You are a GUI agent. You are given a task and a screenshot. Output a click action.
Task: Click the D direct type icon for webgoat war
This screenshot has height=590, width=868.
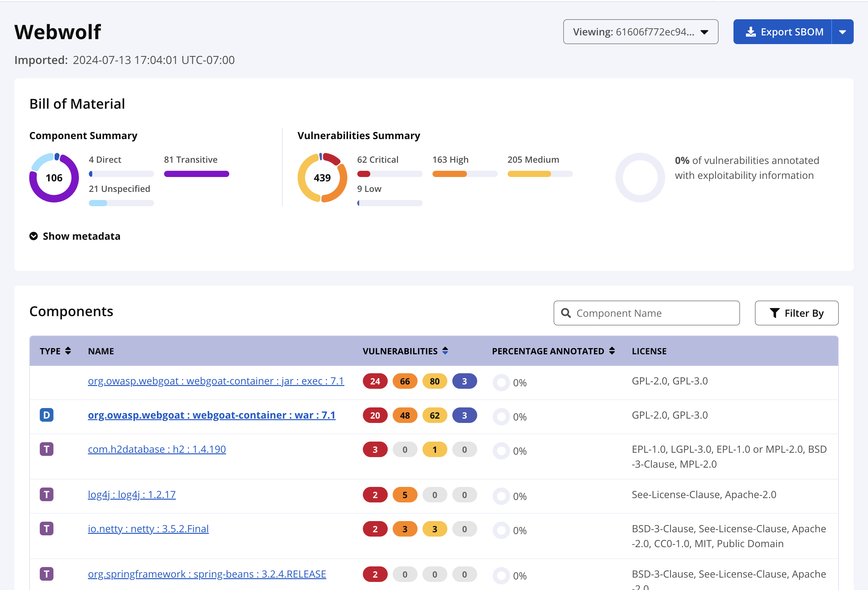point(47,415)
